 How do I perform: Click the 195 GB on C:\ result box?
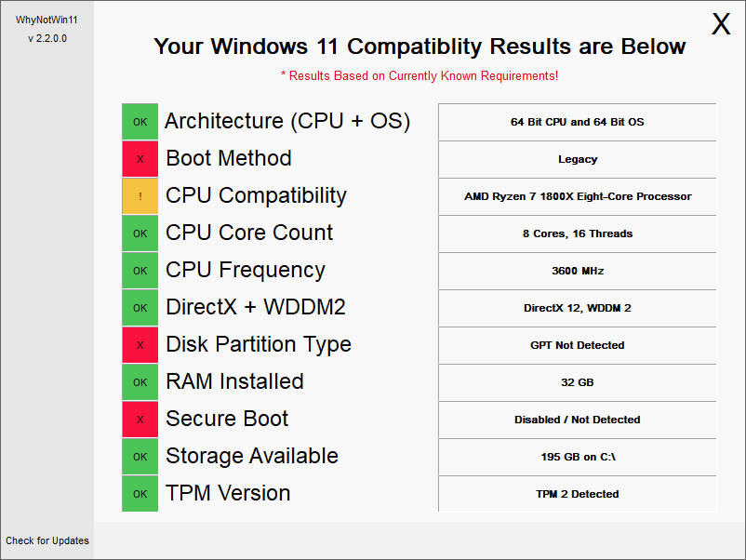coord(577,457)
